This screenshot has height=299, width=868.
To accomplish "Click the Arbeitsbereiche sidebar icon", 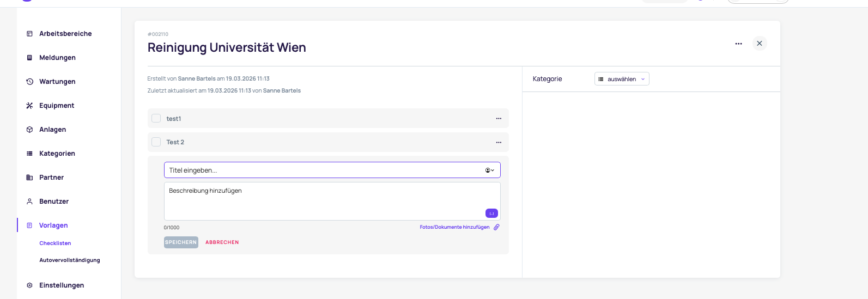I will pos(29,34).
